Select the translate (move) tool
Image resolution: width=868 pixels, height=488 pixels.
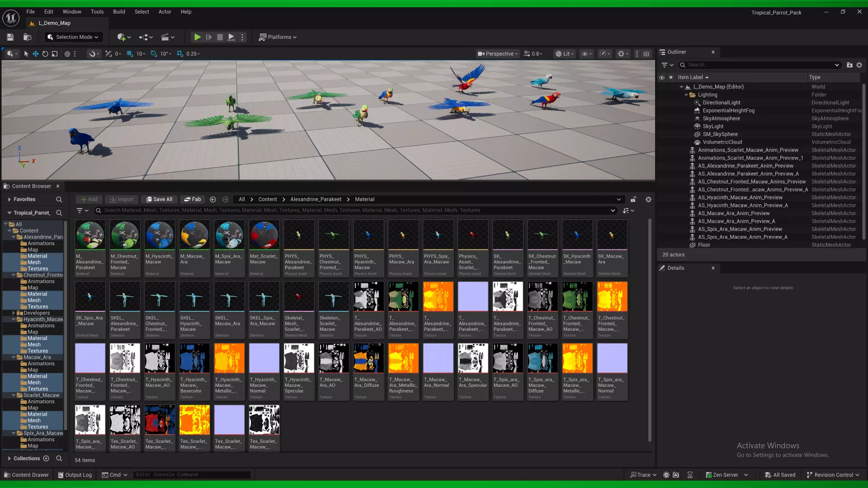click(35, 54)
